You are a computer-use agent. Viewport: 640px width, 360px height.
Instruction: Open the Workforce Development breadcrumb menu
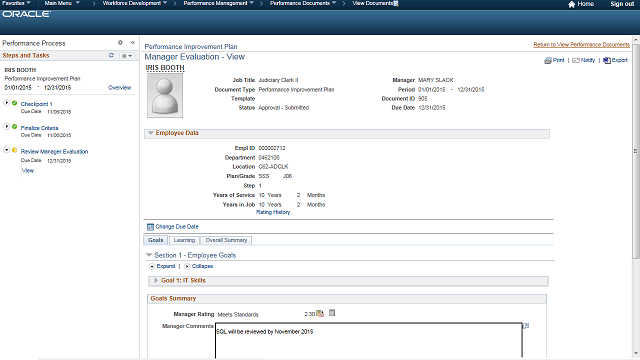click(x=135, y=3)
